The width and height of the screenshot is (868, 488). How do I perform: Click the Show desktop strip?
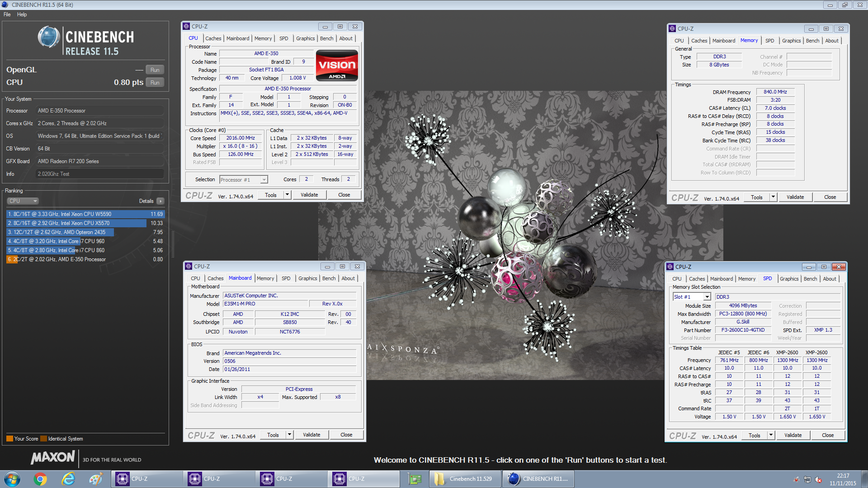pyautogui.click(x=864, y=479)
